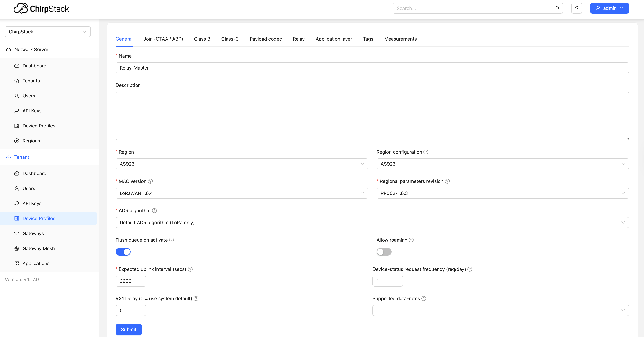Open the help question mark icon
The image size is (644, 337).
coord(576,8)
